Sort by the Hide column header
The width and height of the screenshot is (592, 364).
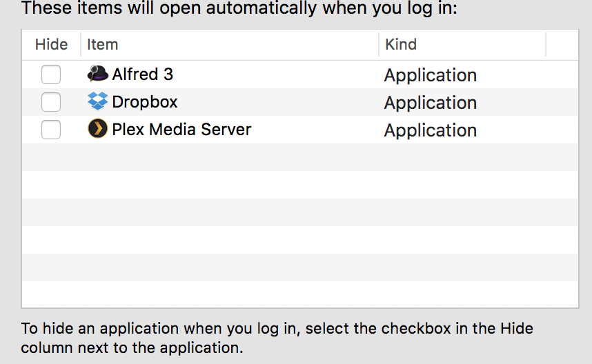pos(51,45)
